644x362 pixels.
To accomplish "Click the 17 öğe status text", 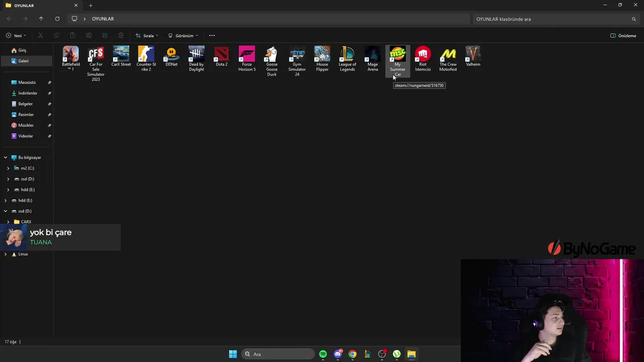I will pos(11,342).
